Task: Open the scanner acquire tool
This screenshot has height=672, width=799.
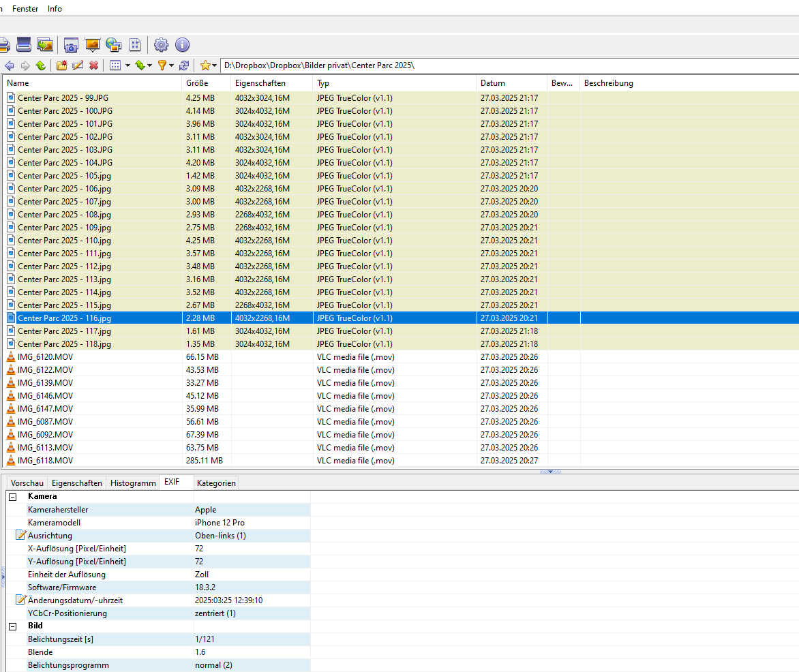Action: pos(23,45)
